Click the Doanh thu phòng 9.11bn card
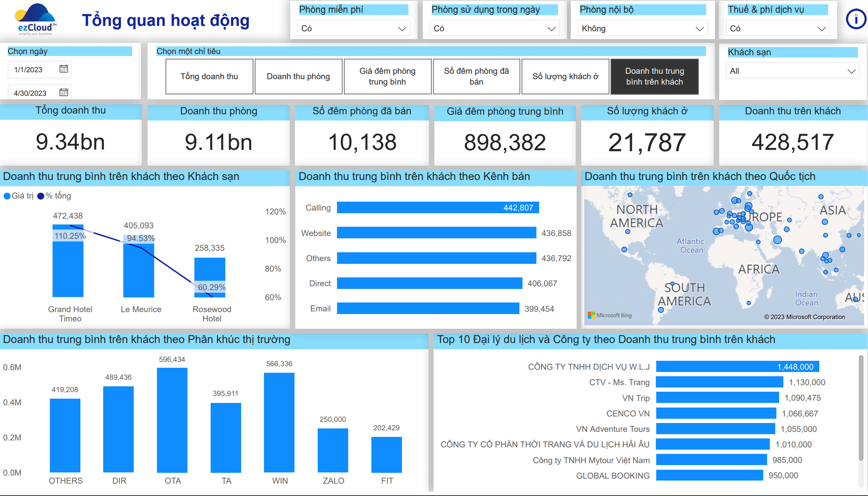 click(x=219, y=135)
